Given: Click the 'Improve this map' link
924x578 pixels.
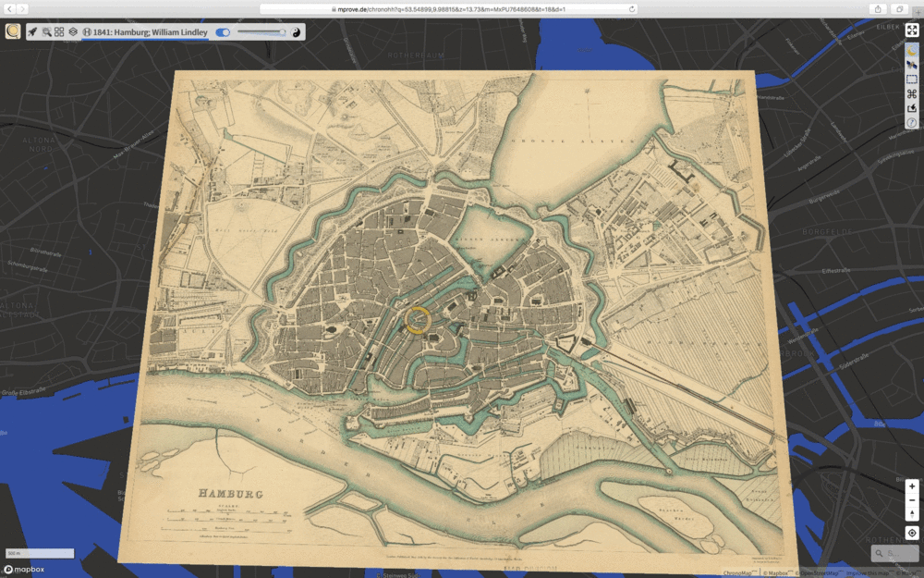Looking at the screenshot, I should 868,573.
